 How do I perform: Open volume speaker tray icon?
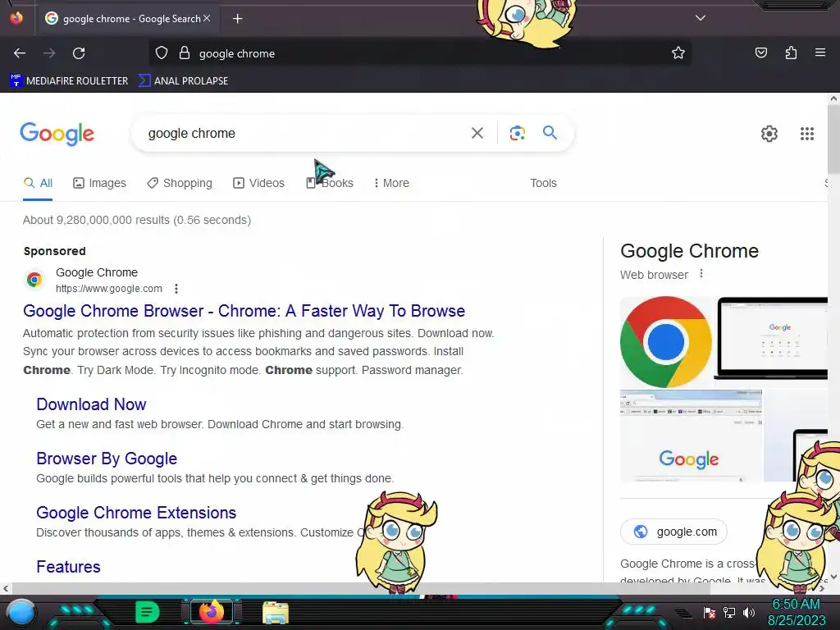point(748,612)
